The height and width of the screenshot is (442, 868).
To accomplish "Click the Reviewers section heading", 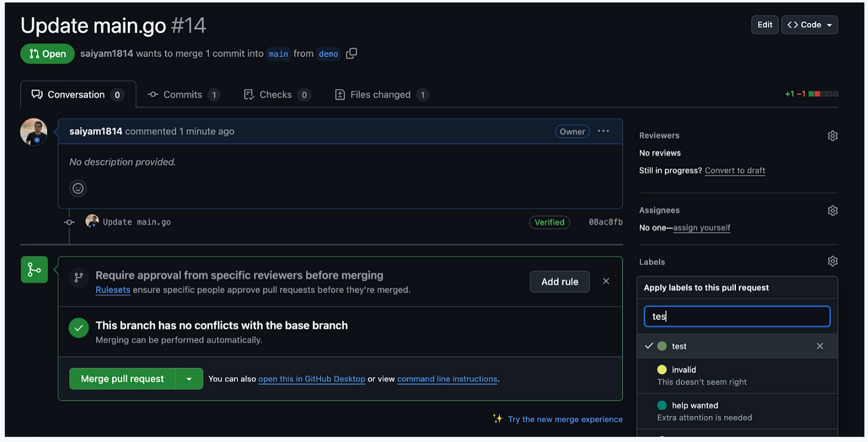I will tap(659, 136).
